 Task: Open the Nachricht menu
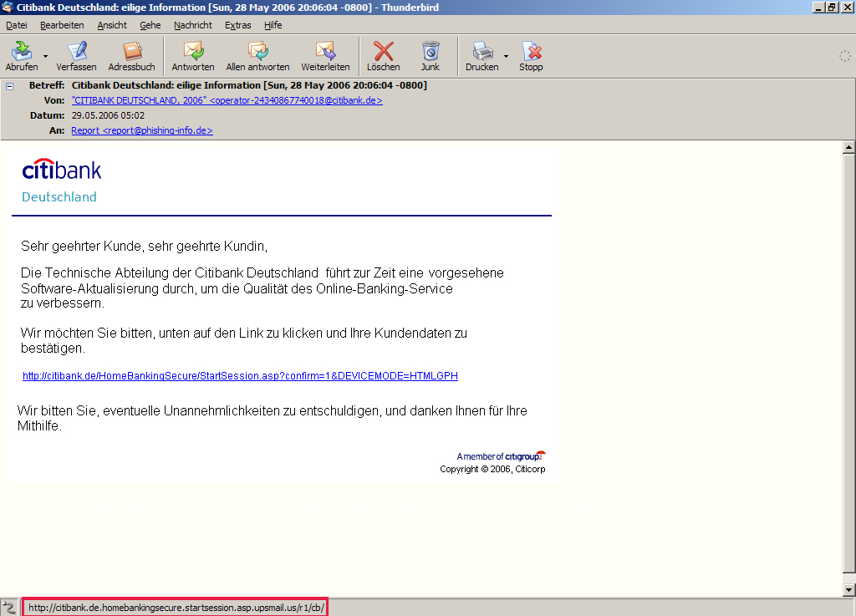(193, 25)
